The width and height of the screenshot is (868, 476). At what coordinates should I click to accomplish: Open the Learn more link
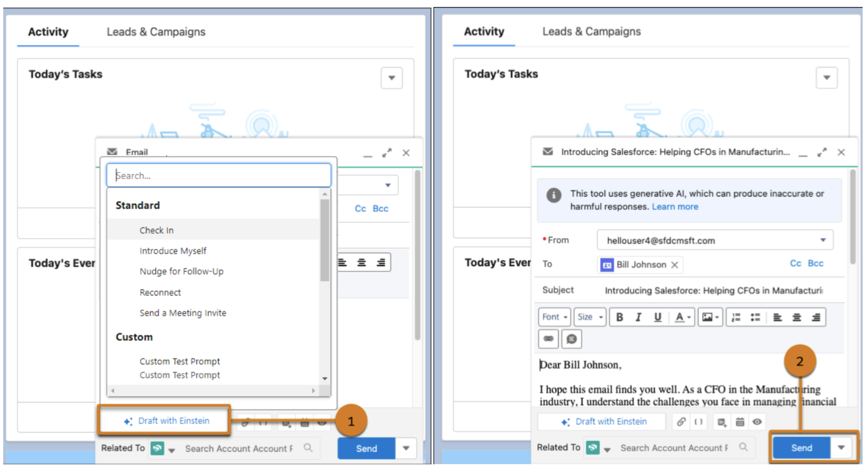point(675,207)
